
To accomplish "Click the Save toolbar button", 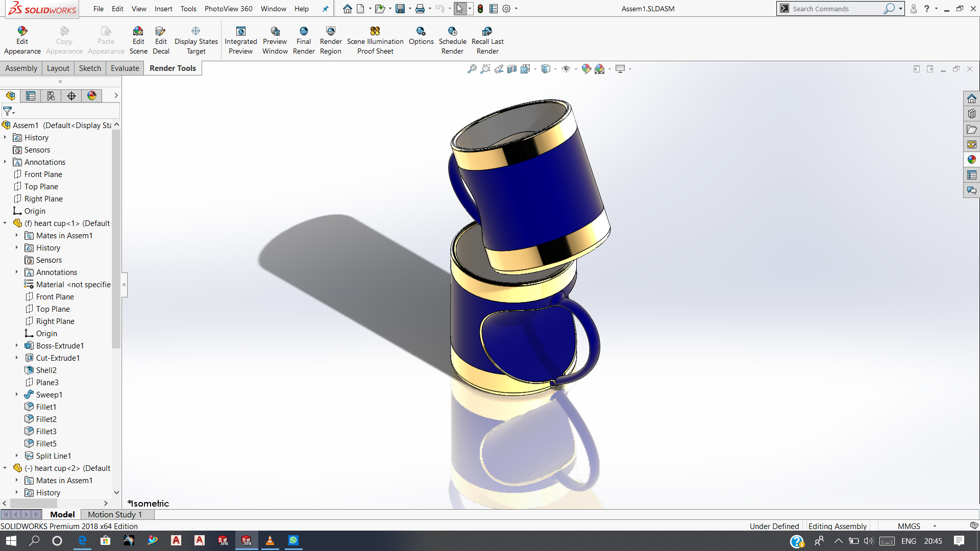I will point(400,9).
